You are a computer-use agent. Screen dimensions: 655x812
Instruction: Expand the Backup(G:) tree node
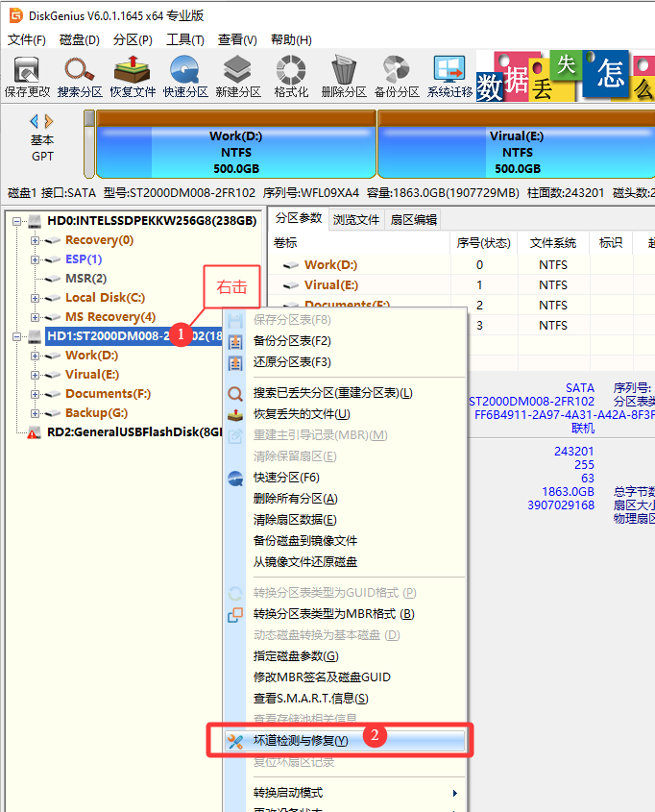(35, 413)
